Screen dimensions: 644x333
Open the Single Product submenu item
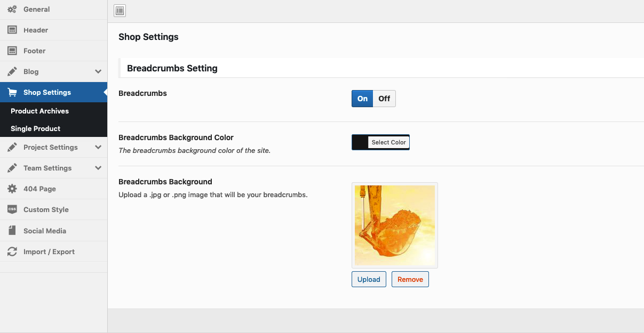[x=35, y=128]
